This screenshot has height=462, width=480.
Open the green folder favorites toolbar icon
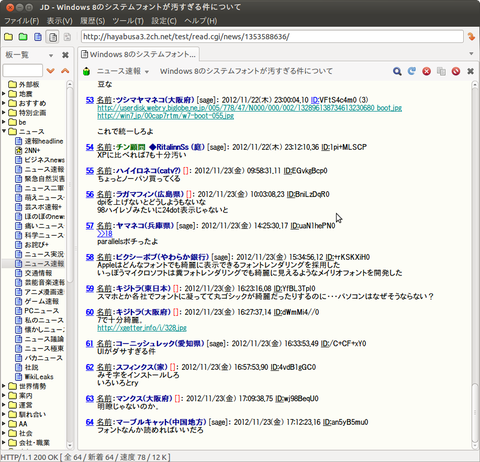23,37
